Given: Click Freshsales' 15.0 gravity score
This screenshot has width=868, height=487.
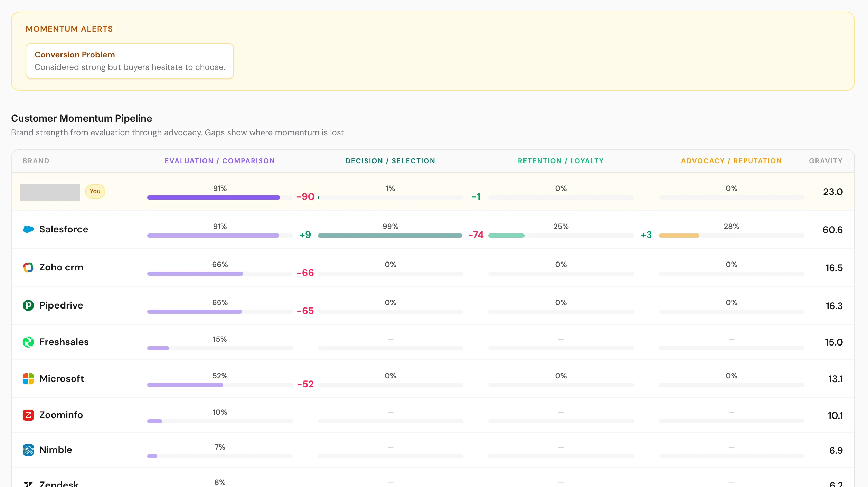Looking at the screenshot, I should tap(834, 342).
